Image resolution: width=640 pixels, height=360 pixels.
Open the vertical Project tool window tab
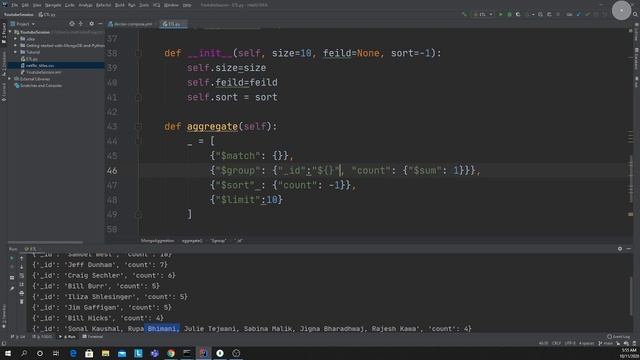(x=4, y=33)
